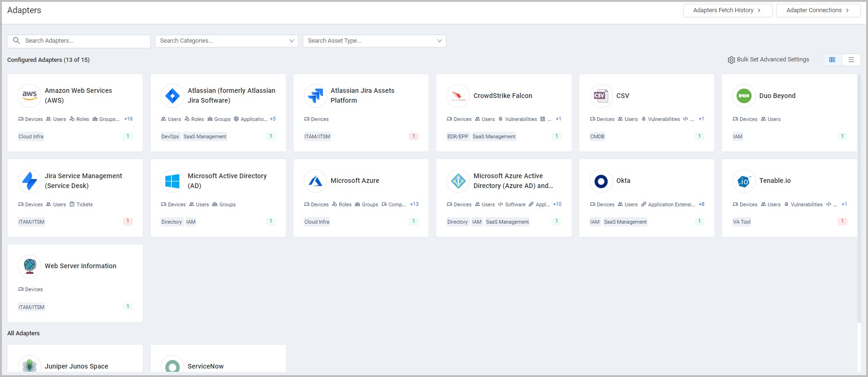Click the red connection count on Tenable.io card
This screenshot has height=377, width=868.
842,221
